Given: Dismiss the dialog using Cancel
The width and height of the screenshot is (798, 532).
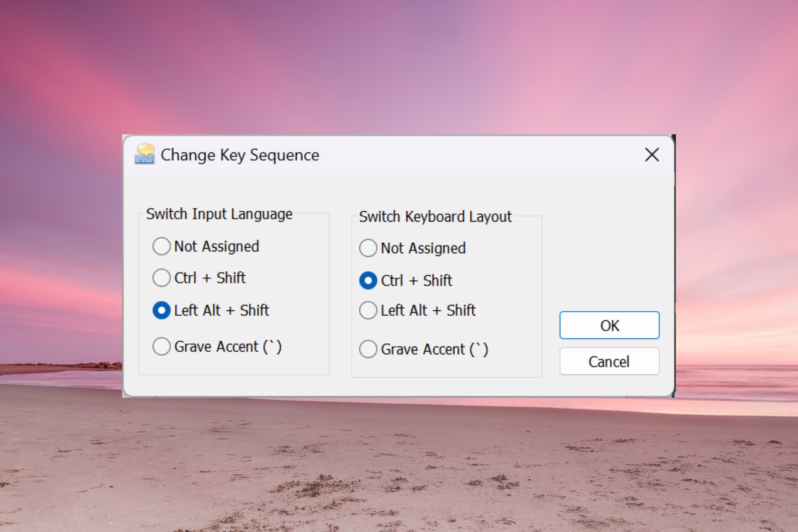Looking at the screenshot, I should [609, 361].
